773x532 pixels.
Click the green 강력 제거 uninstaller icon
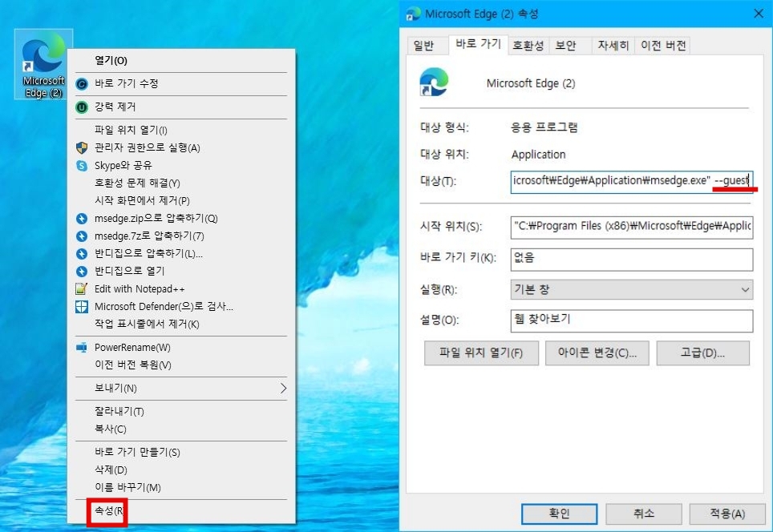[82, 107]
